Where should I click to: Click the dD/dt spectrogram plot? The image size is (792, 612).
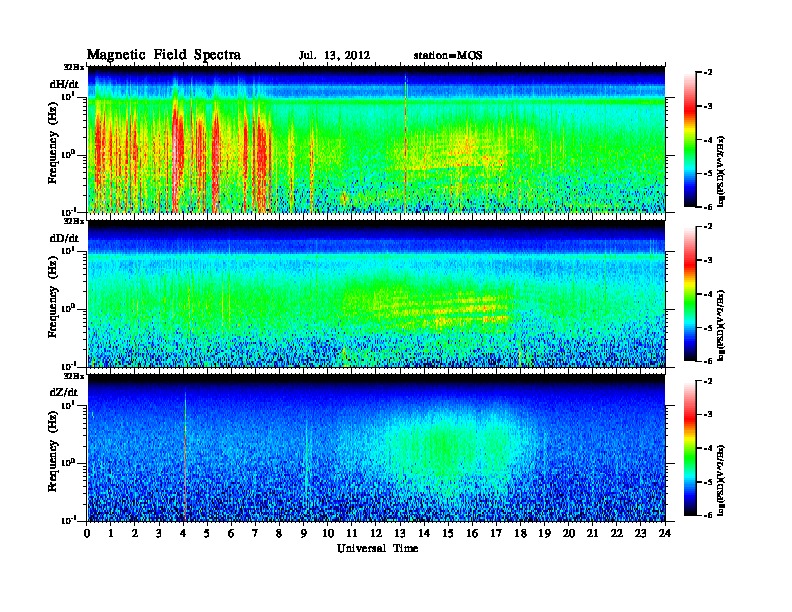[377, 293]
